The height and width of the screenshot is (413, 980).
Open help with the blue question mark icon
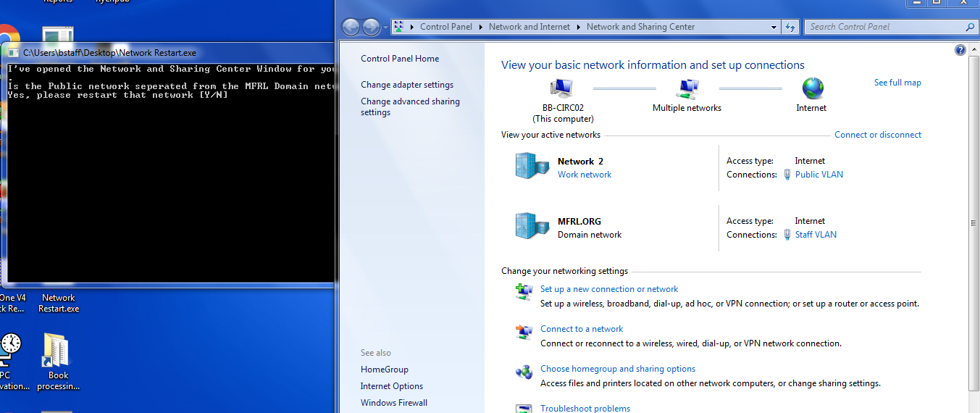(960, 50)
